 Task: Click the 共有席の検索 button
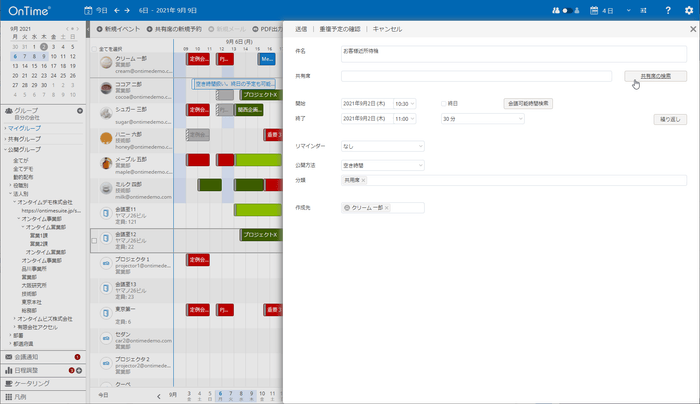click(x=655, y=76)
